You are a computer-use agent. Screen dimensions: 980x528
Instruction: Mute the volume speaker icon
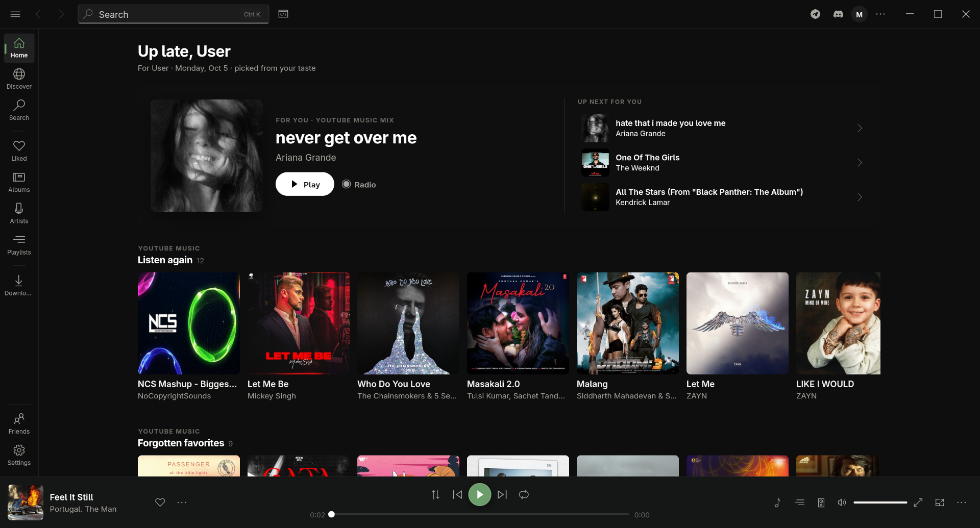(842, 502)
